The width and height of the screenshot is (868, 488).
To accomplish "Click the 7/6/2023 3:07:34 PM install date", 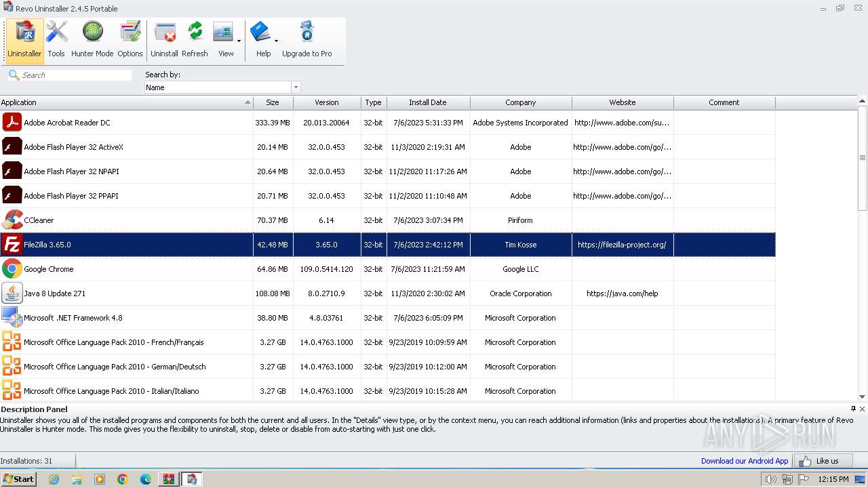I will 428,220.
